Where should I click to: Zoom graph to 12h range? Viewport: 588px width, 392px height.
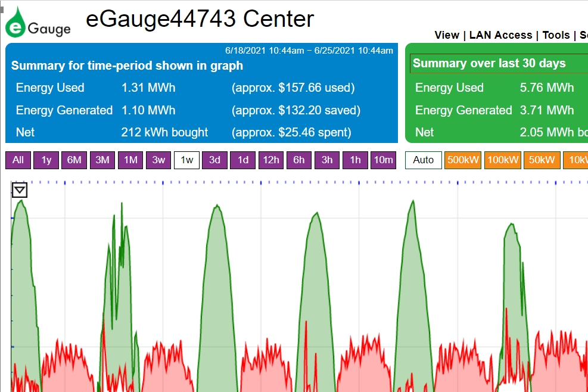click(271, 160)
